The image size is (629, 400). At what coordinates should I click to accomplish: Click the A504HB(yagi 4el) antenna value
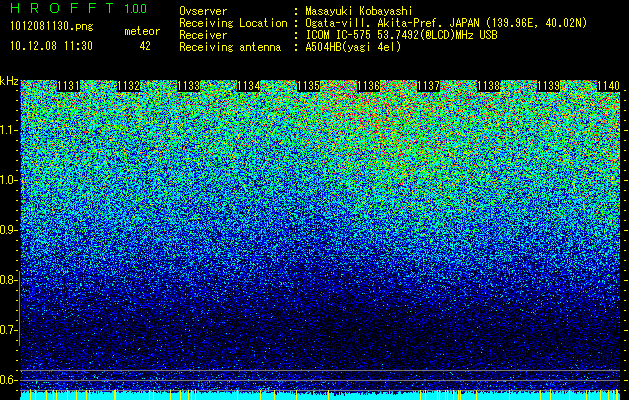point(353,47)
